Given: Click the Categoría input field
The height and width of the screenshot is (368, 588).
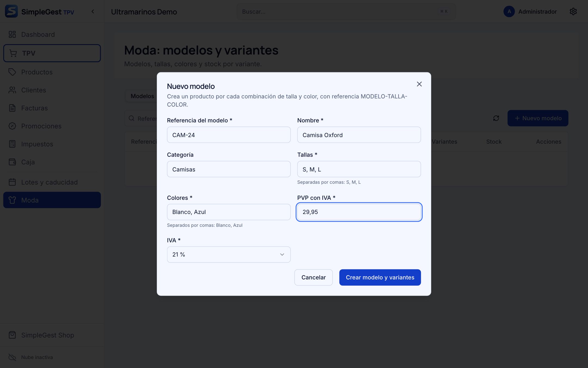Looking at the screenshot, I should click(x=229, y=169).
